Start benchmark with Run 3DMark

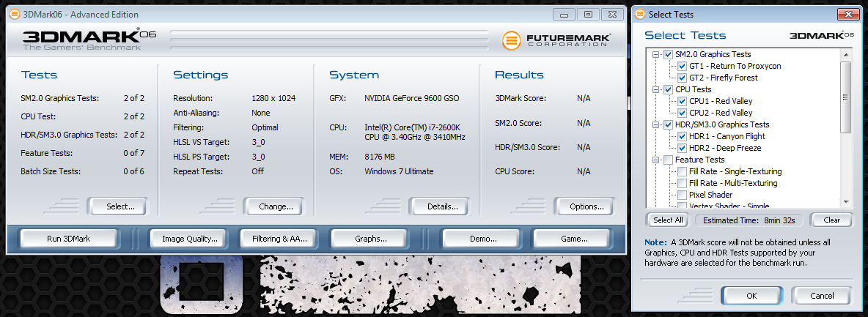point(69,239)
